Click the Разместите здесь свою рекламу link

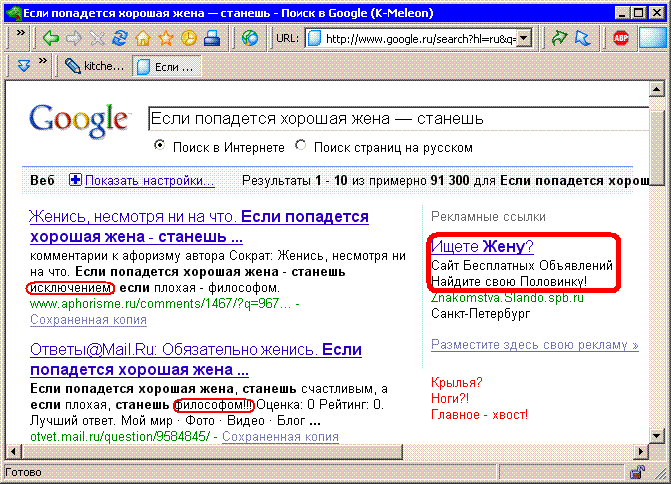click(535, 344)
